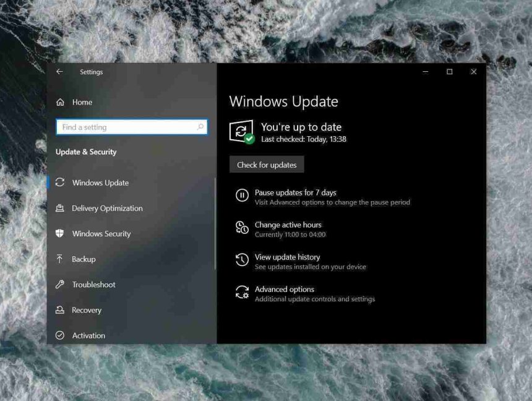Image resolution: width=532 pixels, height=401 pixels.
Task: Open View update history
Action: pyautogui.click(x=288, y=257)
